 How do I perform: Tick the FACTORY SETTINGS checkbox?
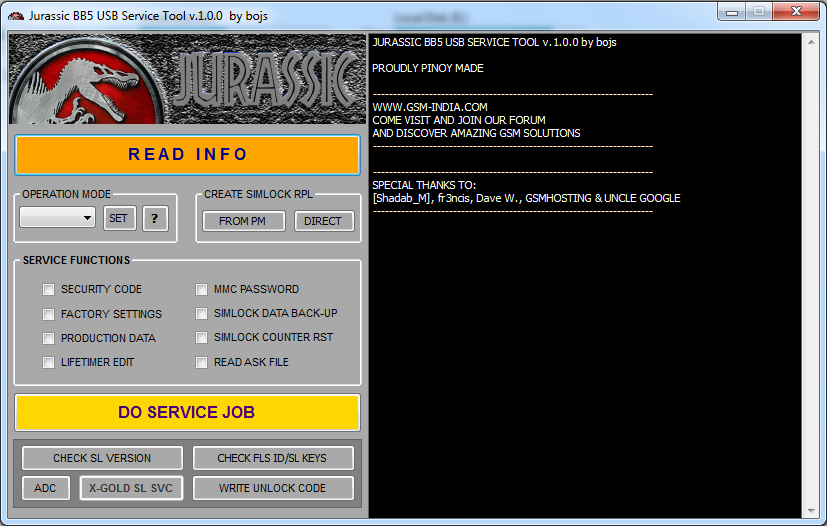pos(49,314)
